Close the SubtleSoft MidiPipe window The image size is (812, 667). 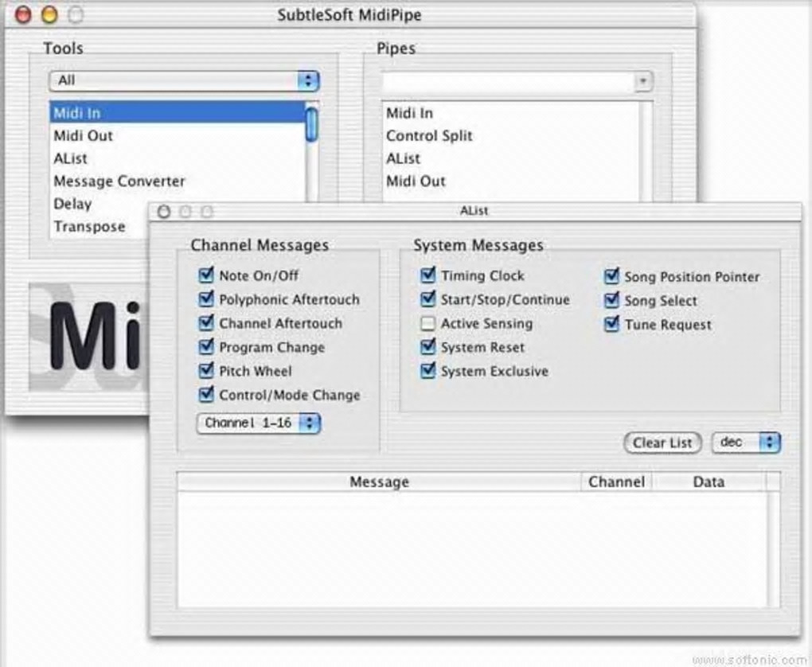(x=23, y=14)
